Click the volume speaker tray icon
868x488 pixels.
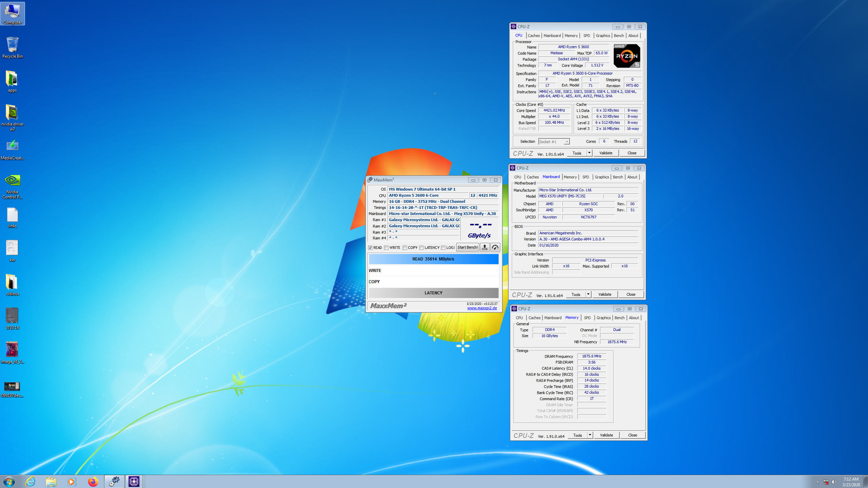coord(834,482)
